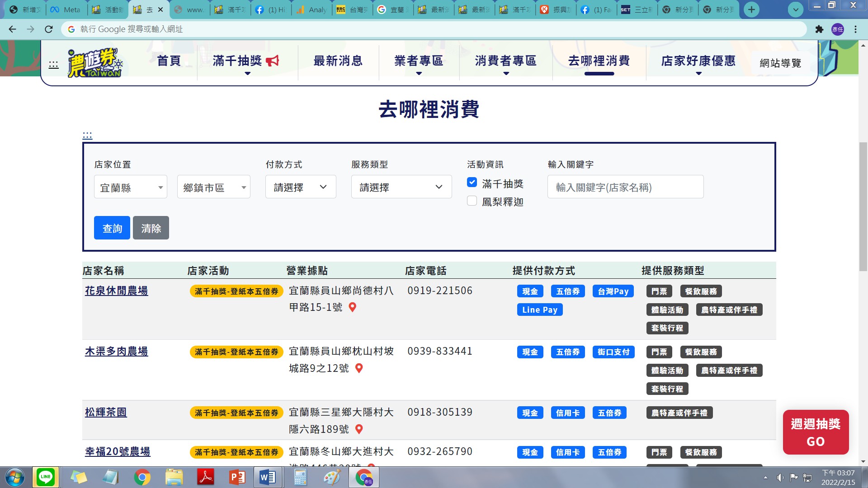The height and width of the screenshot is (488, 868).
Task: Click the scrollbar down arrow
Action: [863, 462]
